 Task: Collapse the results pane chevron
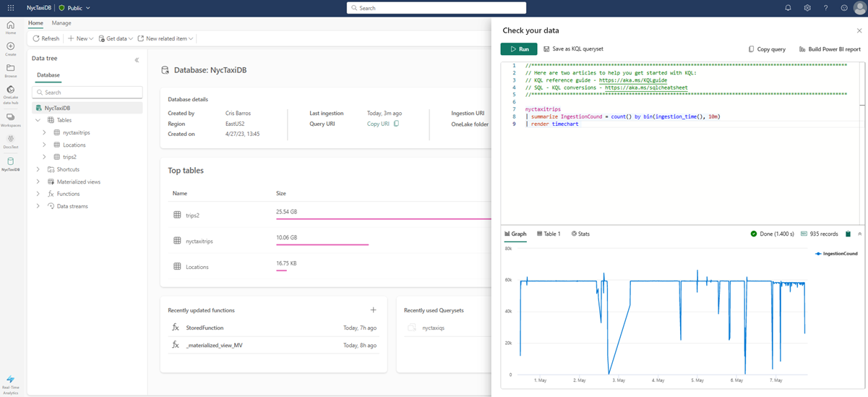tap(859, 234)
